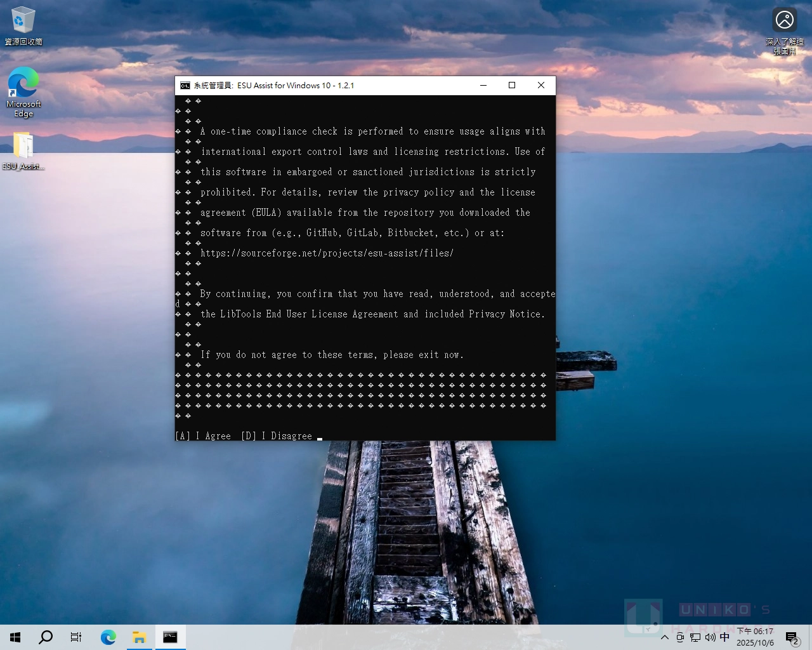The width and height of the screenshot is (812, 650).
Task: Open the volume control tray icon
Action: 710,637
